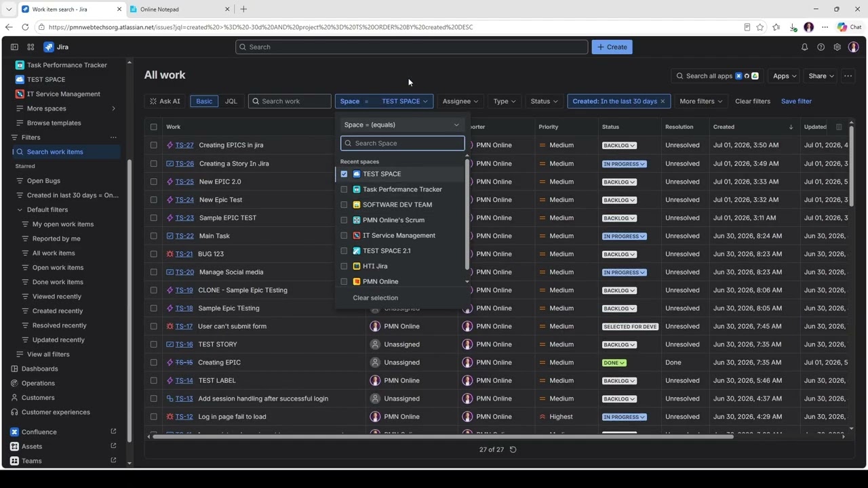The image size is (868, 488).
Task: Refresh the results list next to 27 of 27
Action: (513, 449)
